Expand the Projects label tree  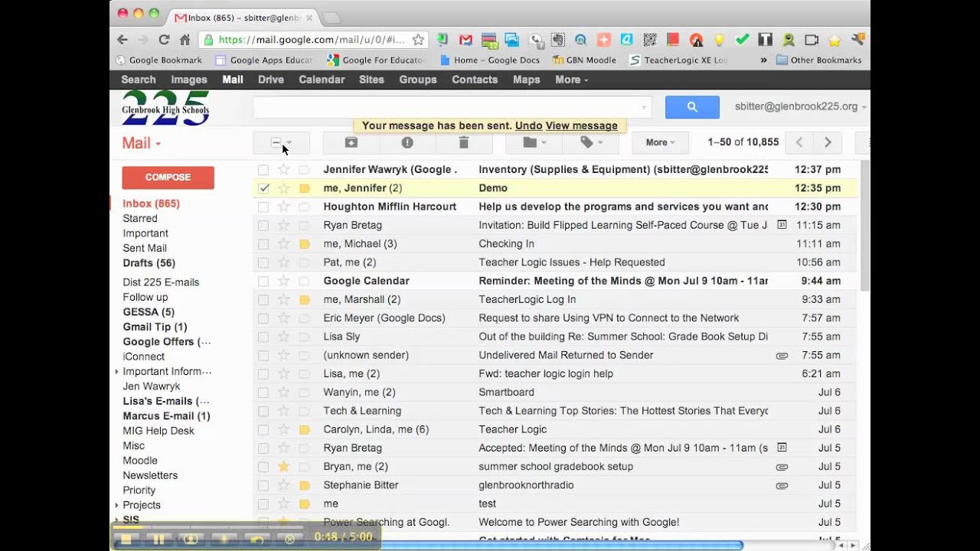coord(117,505)
